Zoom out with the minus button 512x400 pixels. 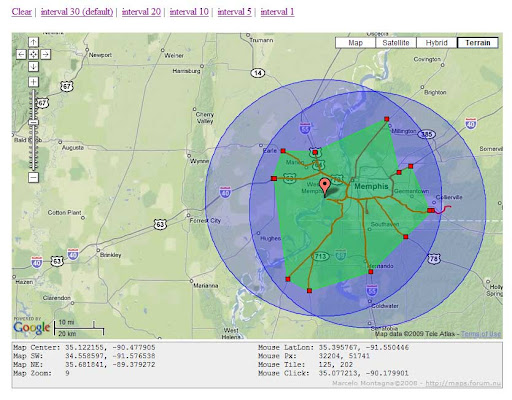[33, 177]
